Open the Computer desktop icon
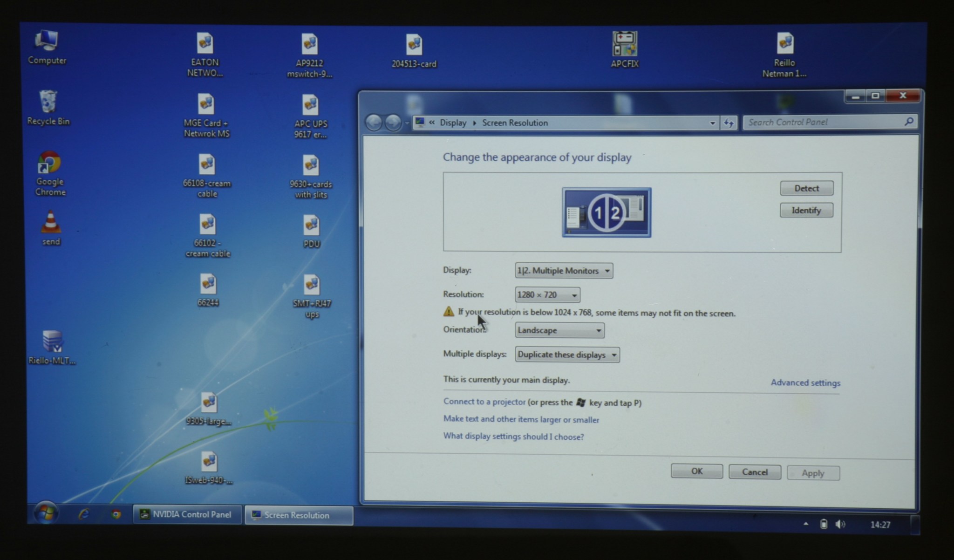Viewport: 954px width, 560px height. click(x=47, y=47)
